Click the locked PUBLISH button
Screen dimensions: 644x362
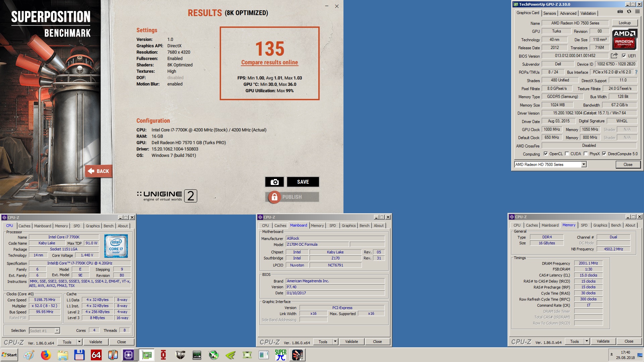pos(292,197)
